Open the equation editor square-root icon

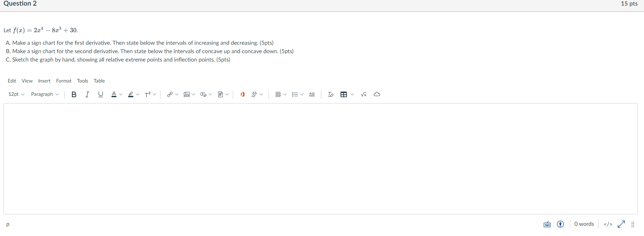(364, 94)
